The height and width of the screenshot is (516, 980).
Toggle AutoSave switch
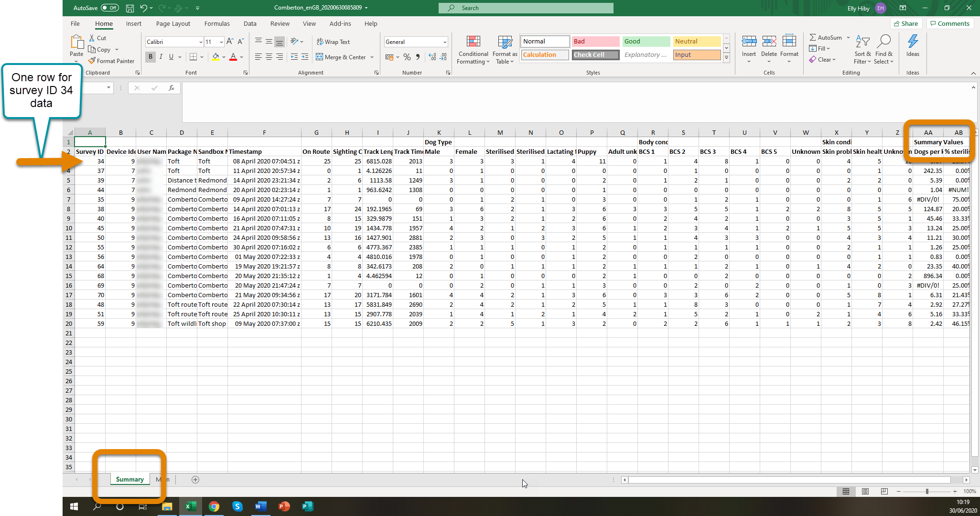109,8
